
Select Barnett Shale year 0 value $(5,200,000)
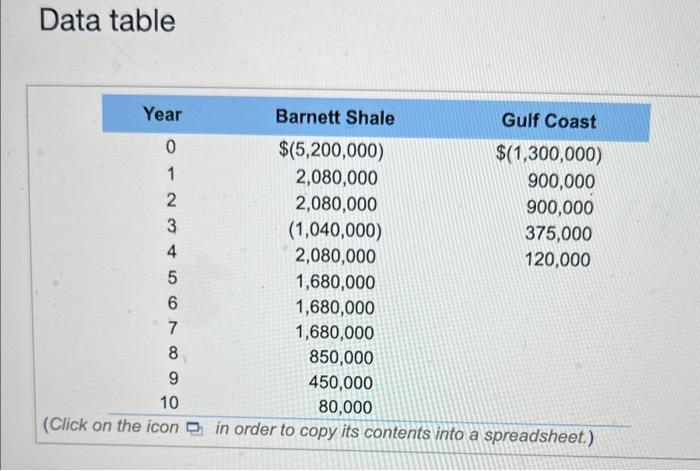331,150
